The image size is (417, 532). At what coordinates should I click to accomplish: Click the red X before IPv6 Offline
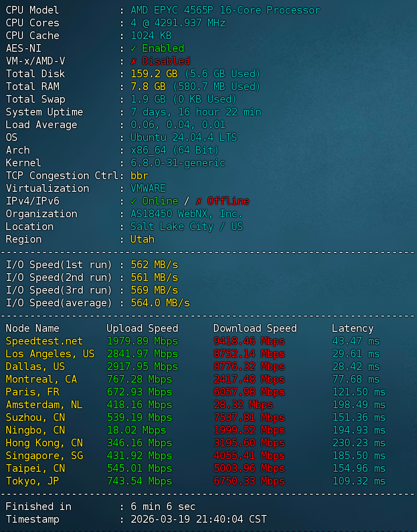click(199, 201)
